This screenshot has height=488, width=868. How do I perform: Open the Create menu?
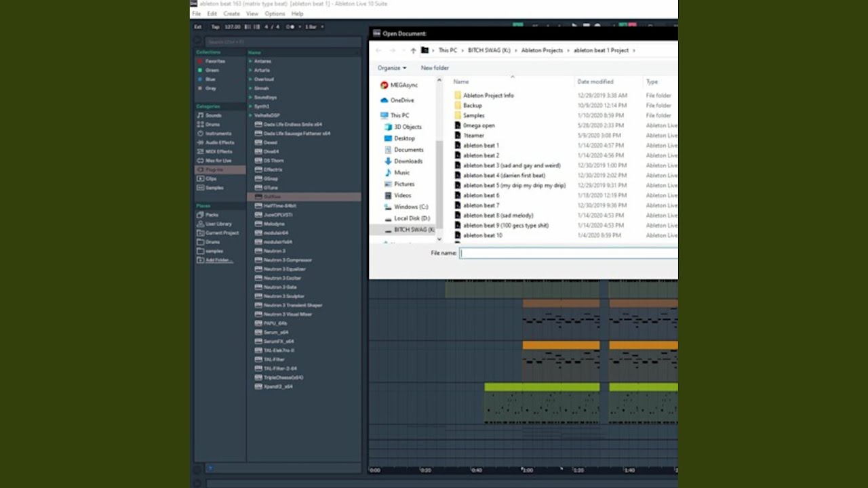231,14
